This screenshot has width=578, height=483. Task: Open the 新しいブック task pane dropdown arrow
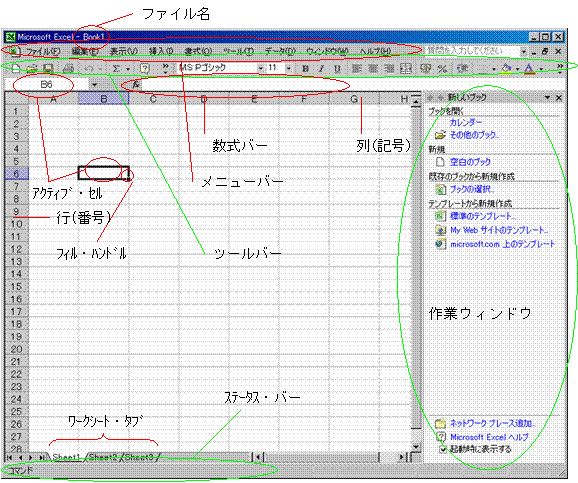pyautogui.click(x=547, y=97)
